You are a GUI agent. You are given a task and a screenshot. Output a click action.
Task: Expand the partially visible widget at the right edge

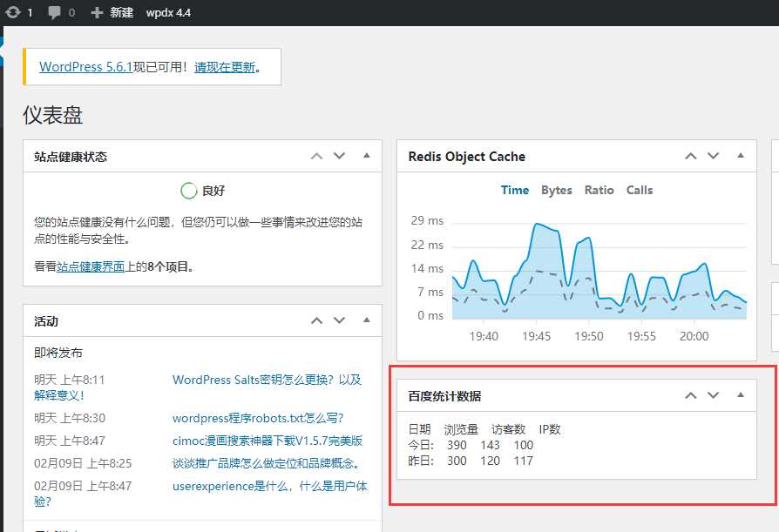click(x=774, y=155)
